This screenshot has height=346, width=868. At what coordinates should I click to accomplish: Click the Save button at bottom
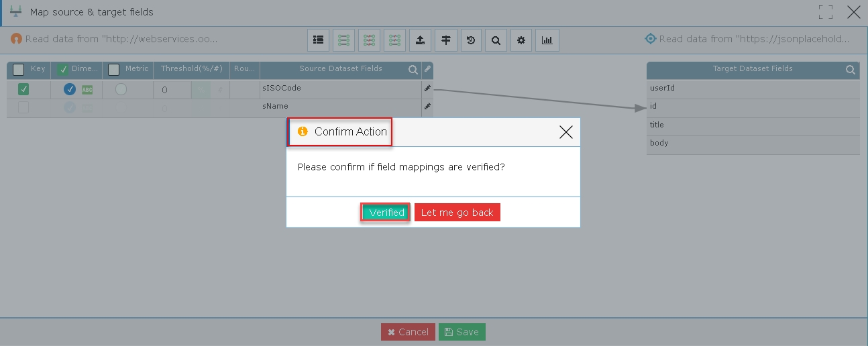tap(462, 332)
